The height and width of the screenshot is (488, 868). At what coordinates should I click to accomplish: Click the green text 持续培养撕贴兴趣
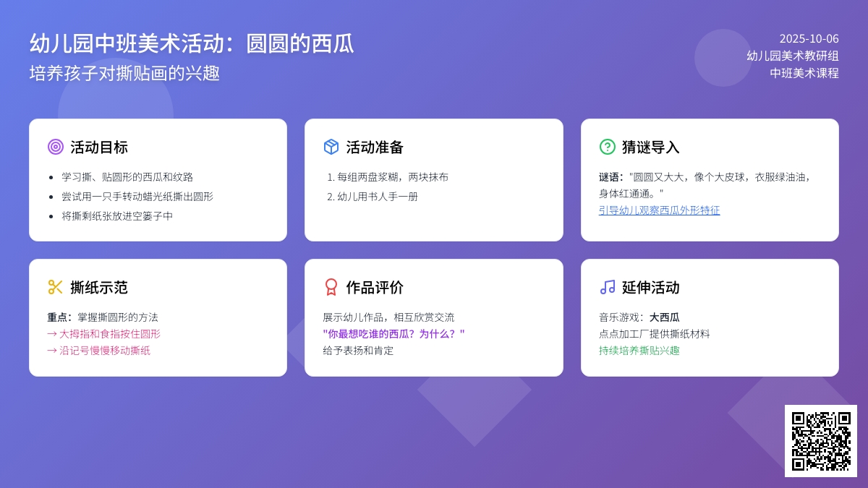click(x=639, y=351)
